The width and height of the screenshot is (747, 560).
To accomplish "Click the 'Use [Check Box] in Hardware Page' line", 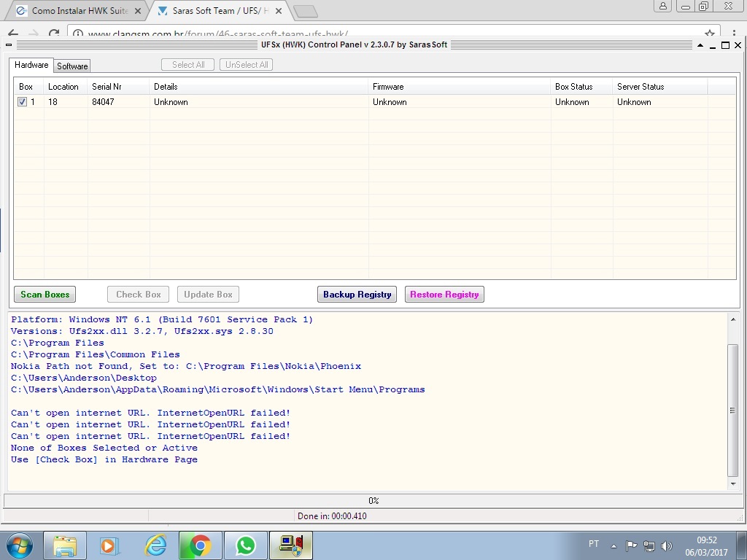I will 104,459.
